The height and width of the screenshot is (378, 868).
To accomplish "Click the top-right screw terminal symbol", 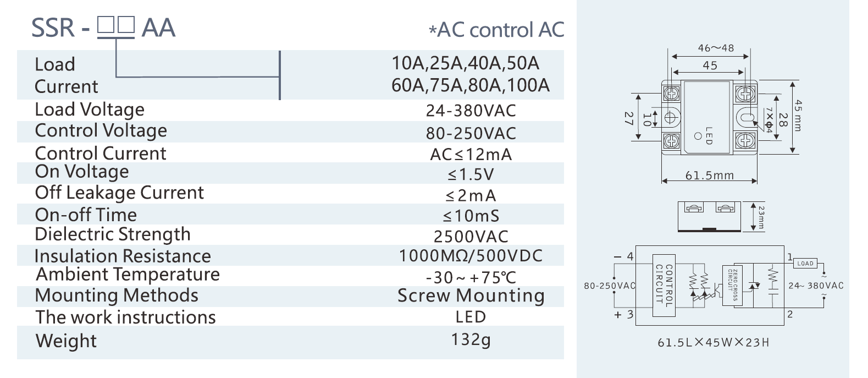I will pos(745,94).
